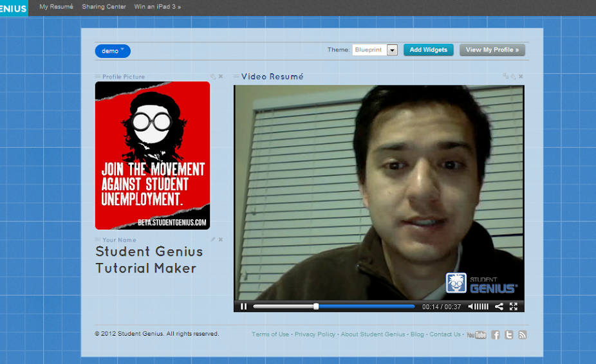Grab the Video Resumé drag handle
This screenshot has height=364, width=596.
236,77
